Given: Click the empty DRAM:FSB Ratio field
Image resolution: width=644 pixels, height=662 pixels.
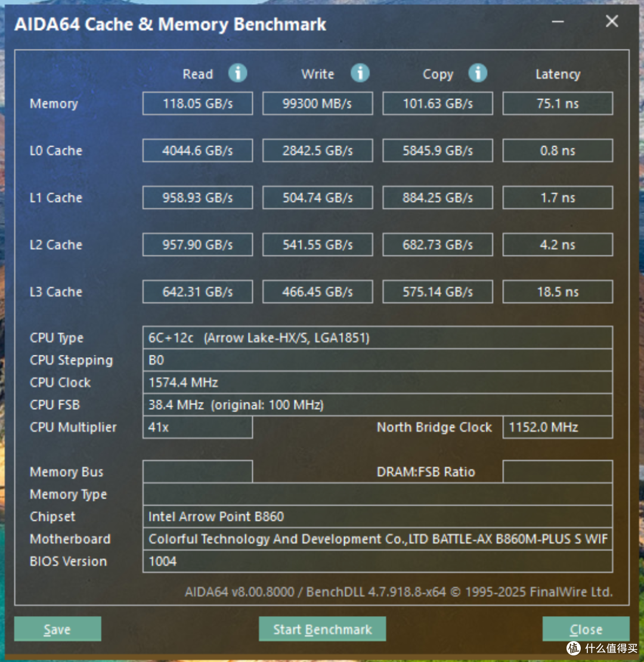Looking at the screenshot, I should [558, 472].
